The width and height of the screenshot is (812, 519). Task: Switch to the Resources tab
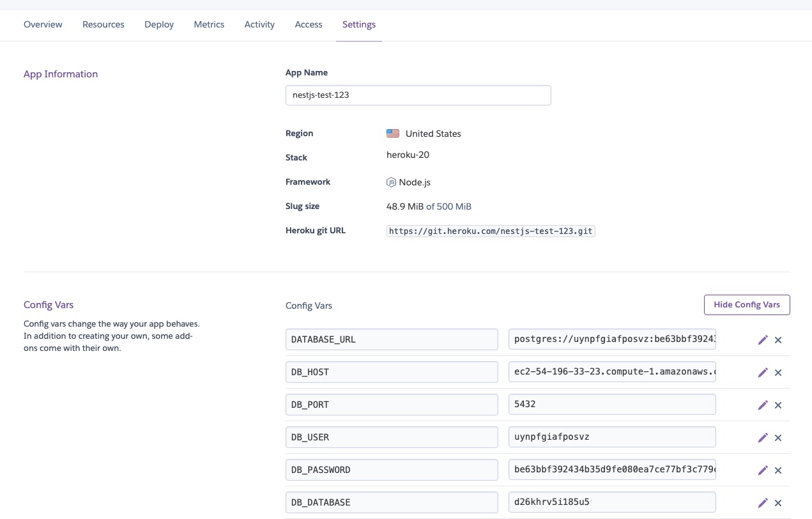point(103,24)
